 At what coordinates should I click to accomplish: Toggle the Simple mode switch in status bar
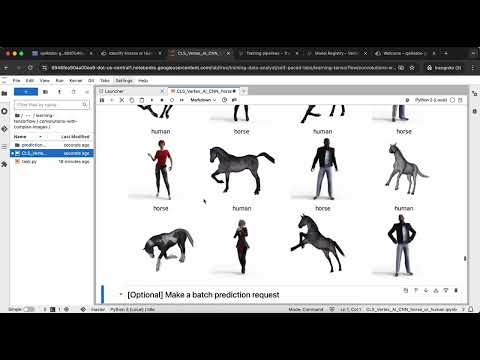pyautogui.click(x=29, y=309)
